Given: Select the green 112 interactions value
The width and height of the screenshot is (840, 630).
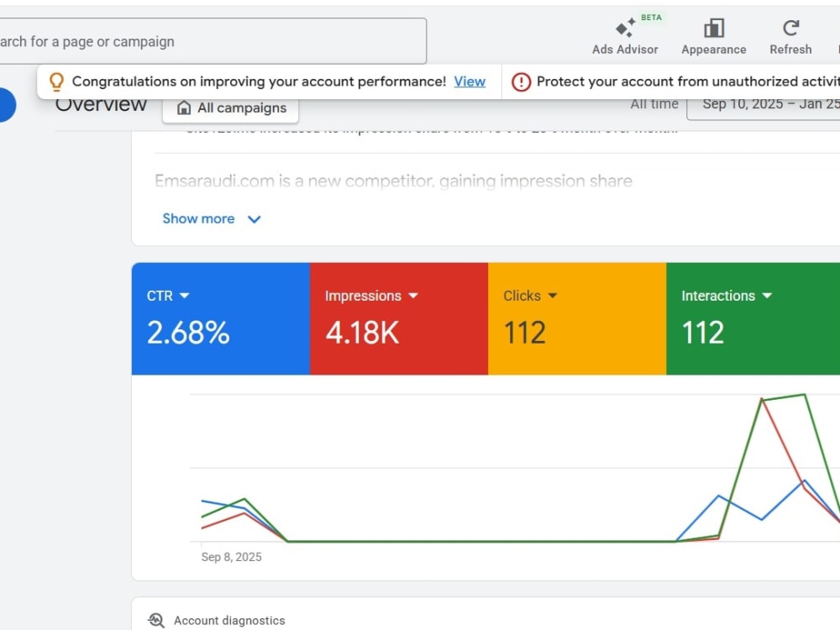Looking at the screenshot, I should [x=703, y=332].
